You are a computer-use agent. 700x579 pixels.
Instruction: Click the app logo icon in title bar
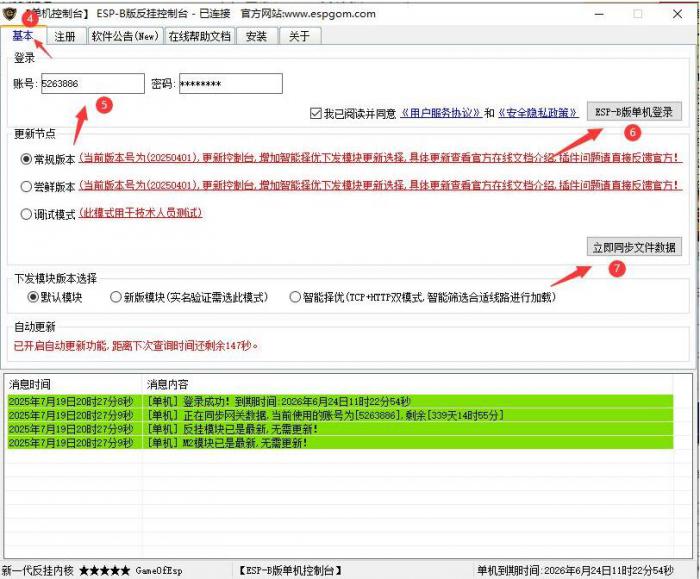pyautogui.click(x=8, y=13)
